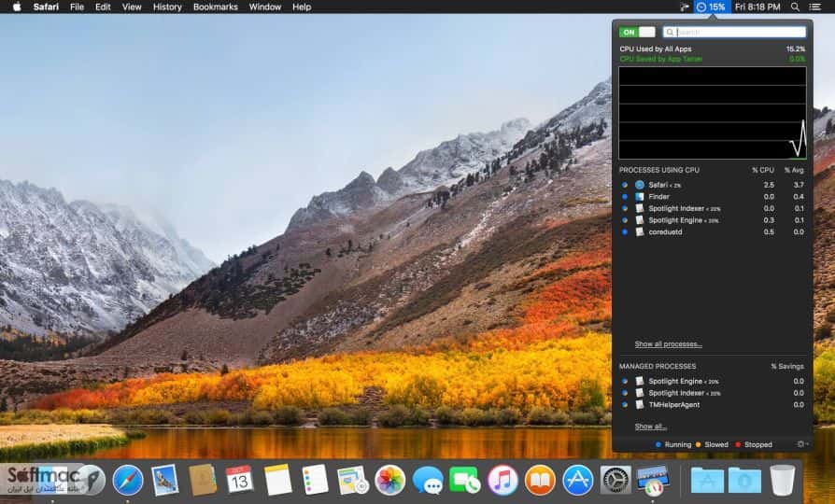835x504 pixels.
Task: Click the % Savings column header
Action: (787, 367)
